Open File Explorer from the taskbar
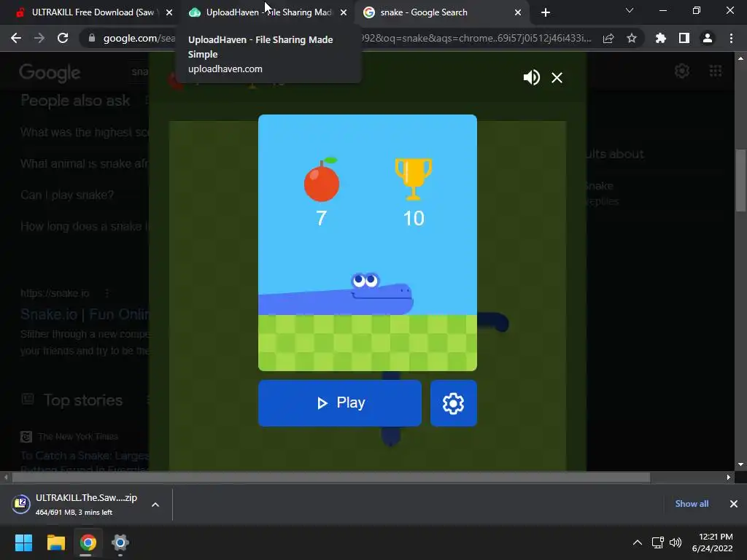The width and height of the screenshot is (747, 560). point(55,542)
